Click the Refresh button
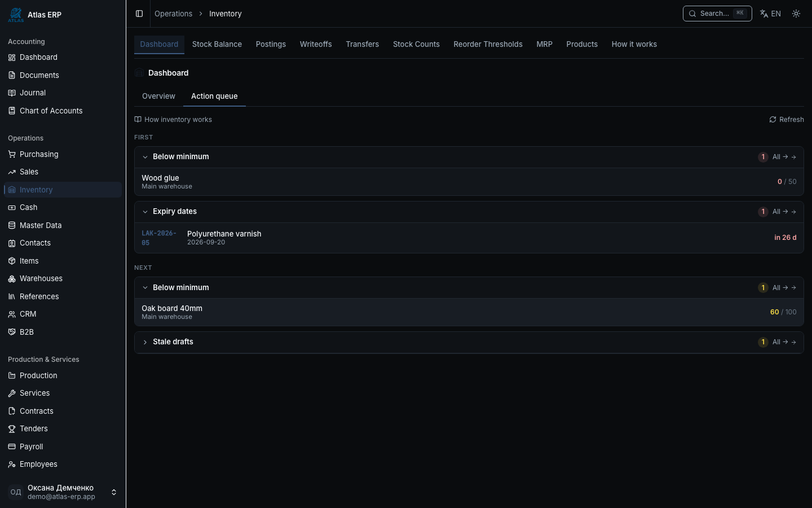812x508 pixels. (787, 120)
